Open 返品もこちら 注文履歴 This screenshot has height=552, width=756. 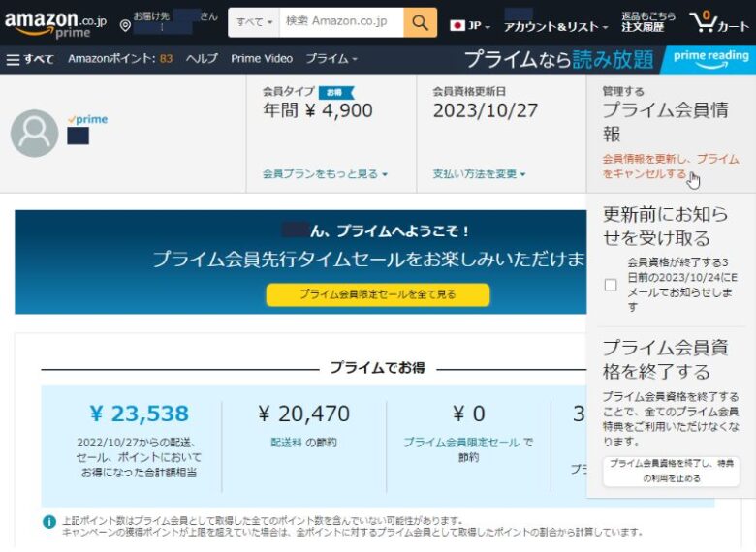(648, 22)
